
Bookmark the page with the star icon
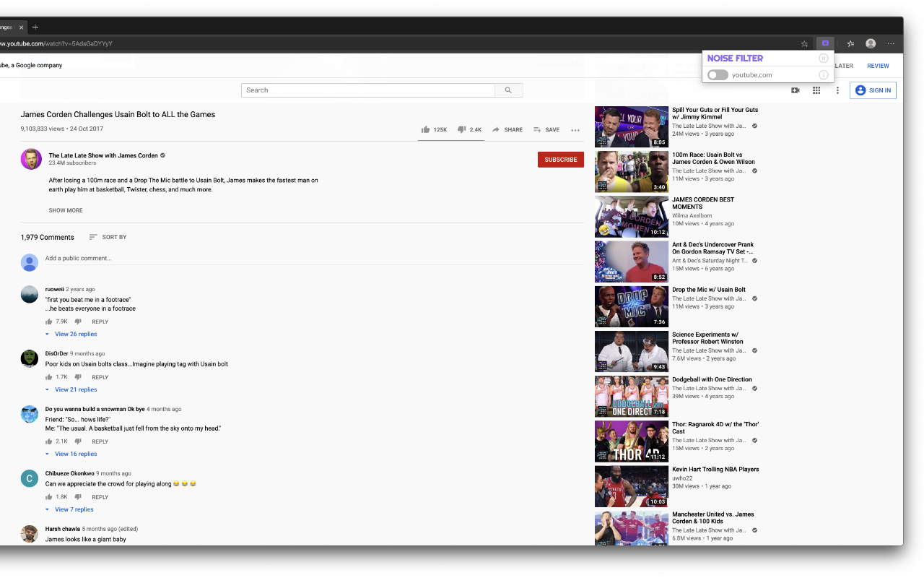804,43
